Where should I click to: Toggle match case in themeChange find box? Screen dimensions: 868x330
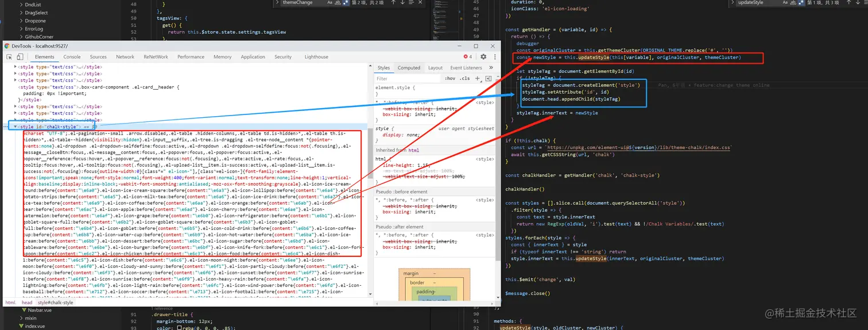point(330,3)
